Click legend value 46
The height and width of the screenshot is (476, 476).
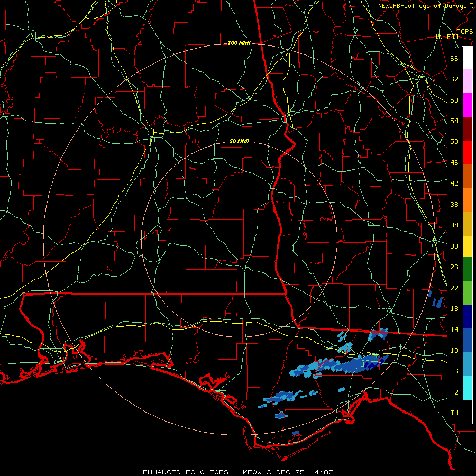click(454, 162)
